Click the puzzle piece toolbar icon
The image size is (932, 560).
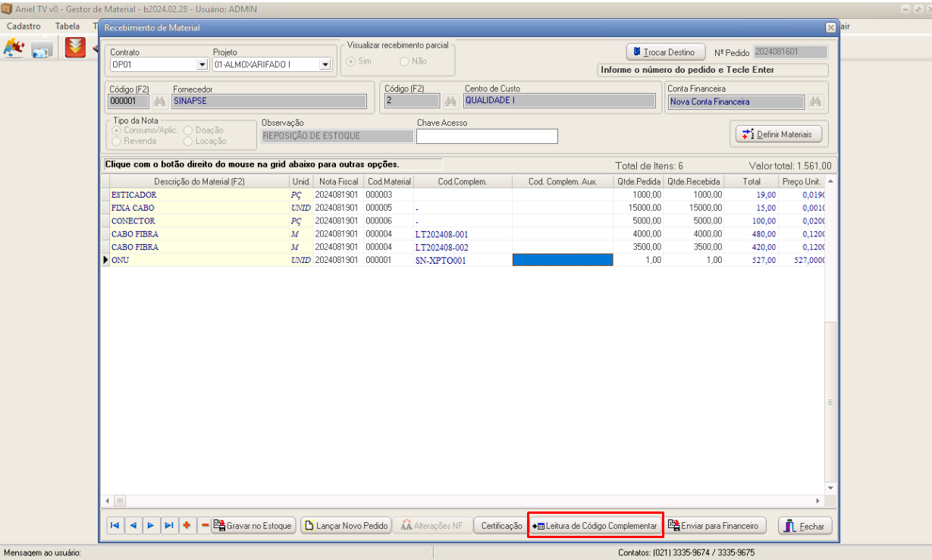tap(14, 48)
